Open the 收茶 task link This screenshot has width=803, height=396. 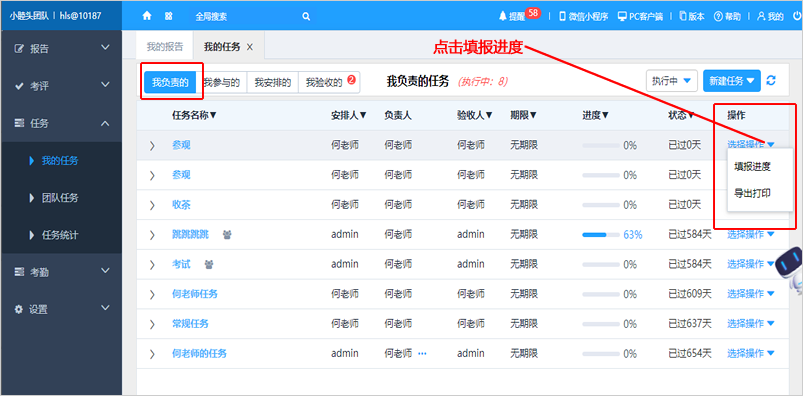[x=181, y=205]
